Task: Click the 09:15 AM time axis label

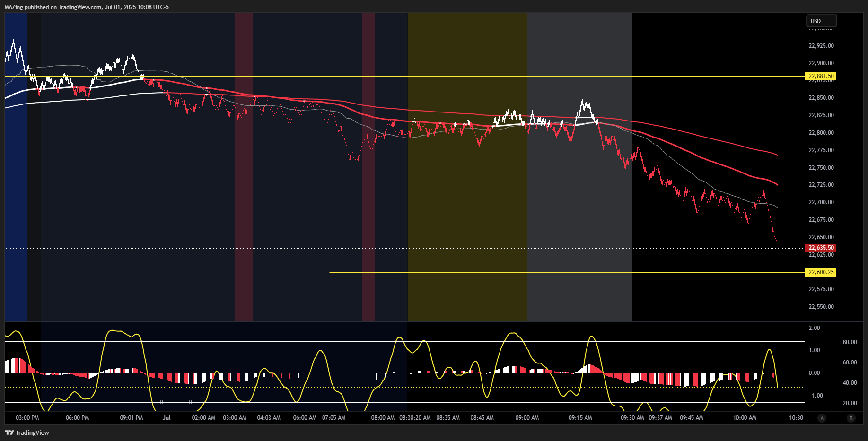Action: [580, 418]
